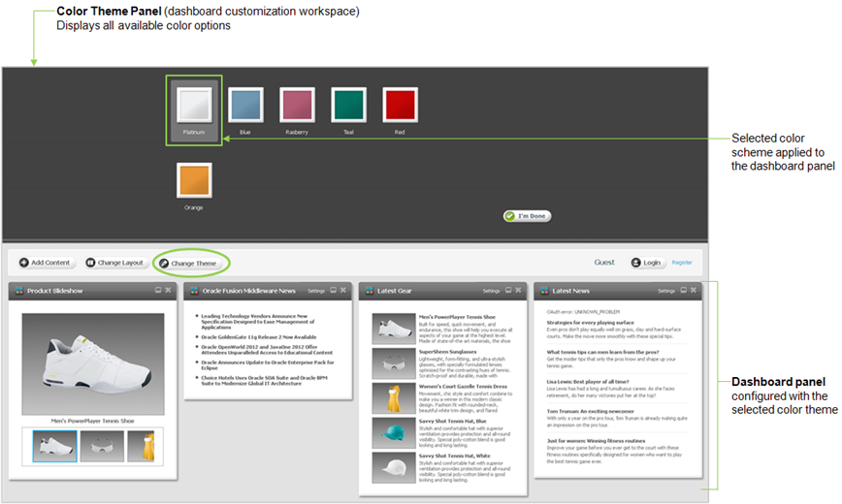Open Just for women: Winning fitness routines article
Screen dimensions: 842x504
point(596,441)
